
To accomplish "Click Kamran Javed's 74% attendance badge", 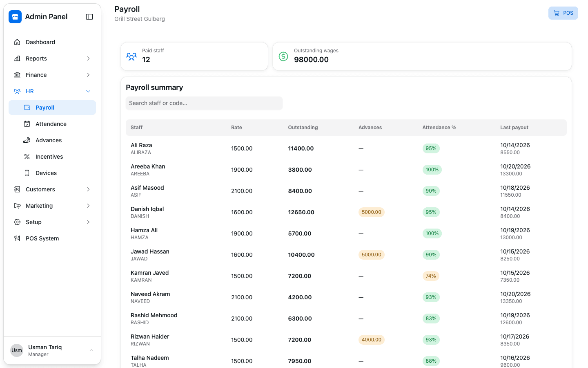I will click(x=431, y=276).
